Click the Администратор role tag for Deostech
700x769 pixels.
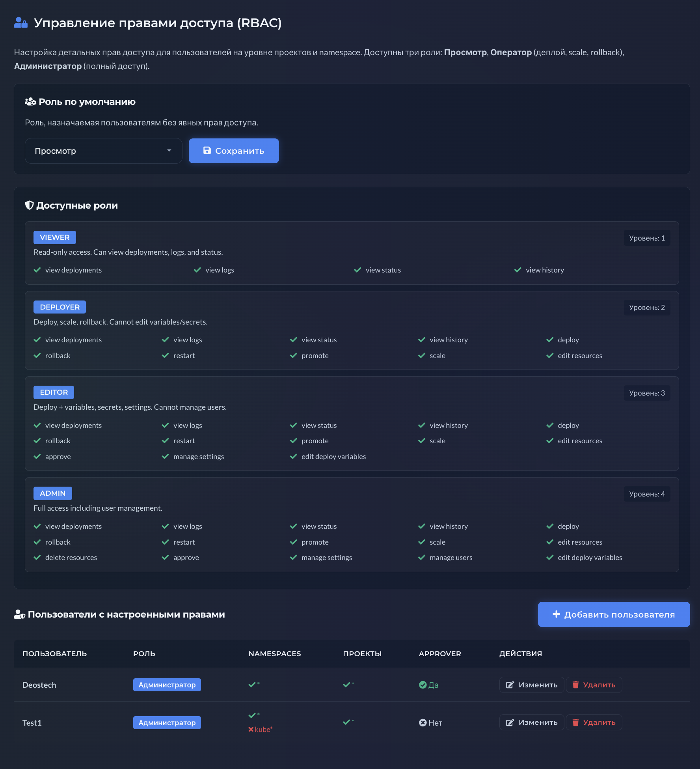[x=167, y=685]
